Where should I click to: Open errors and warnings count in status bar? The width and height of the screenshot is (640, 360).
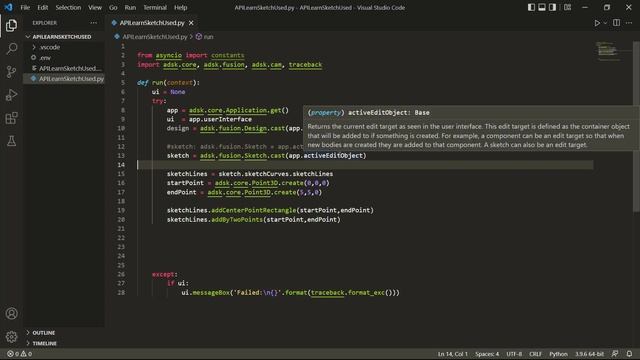coord(19,354)
